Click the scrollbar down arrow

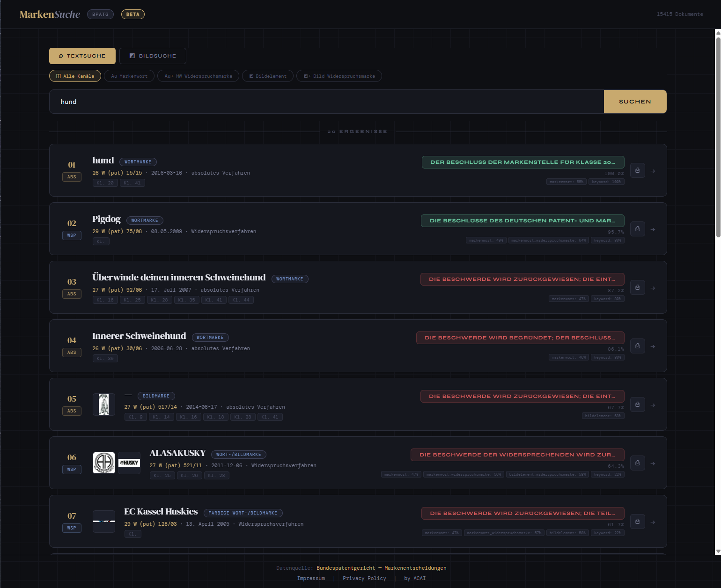point(718,551)
